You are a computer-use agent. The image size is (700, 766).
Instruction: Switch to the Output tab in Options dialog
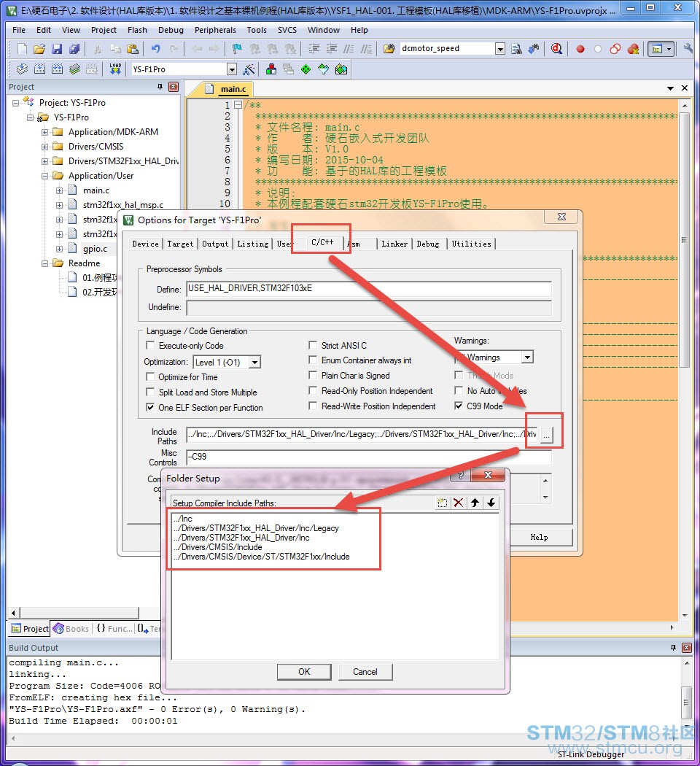215,244
